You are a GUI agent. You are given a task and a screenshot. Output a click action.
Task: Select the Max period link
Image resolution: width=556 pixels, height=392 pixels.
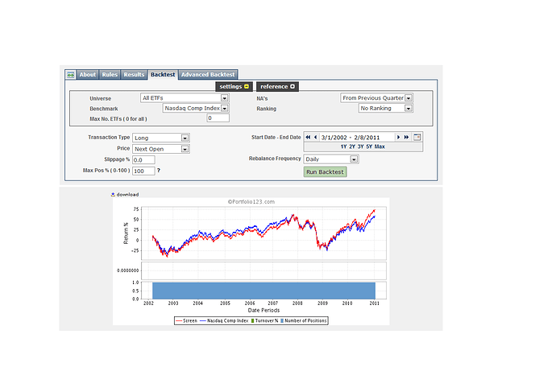click(x=380, y=146)
